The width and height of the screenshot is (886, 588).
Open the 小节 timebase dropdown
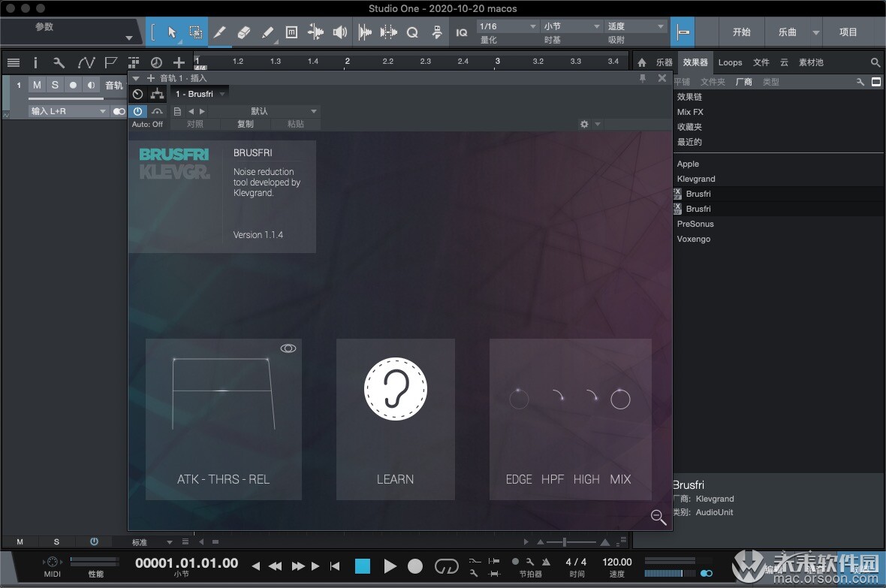tap(571, 26)
